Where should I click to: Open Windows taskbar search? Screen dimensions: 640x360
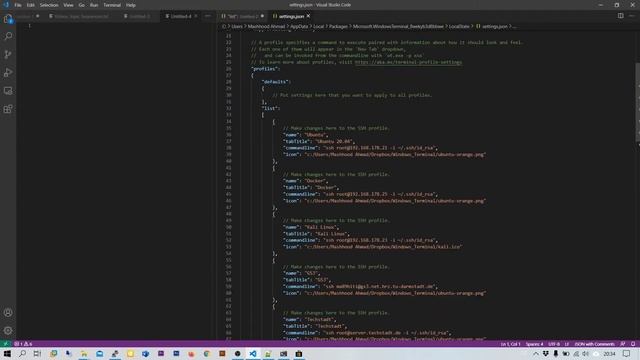[x=22, y=354]
